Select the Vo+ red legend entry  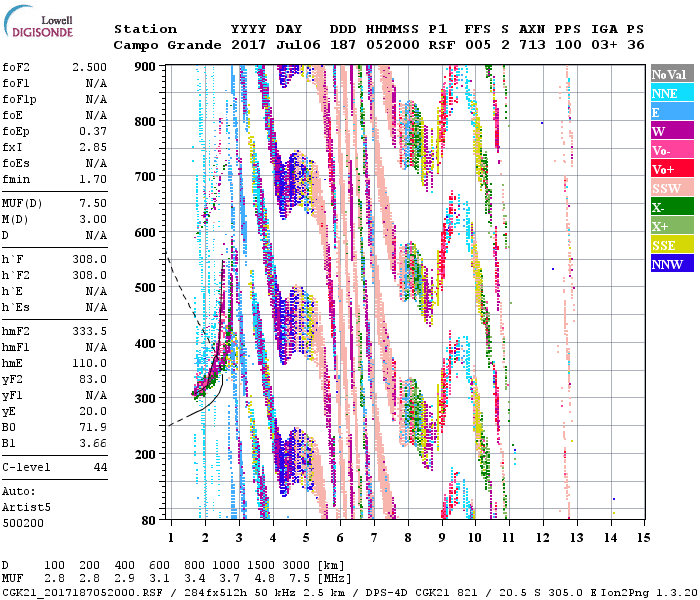click(x=672, y=169)
